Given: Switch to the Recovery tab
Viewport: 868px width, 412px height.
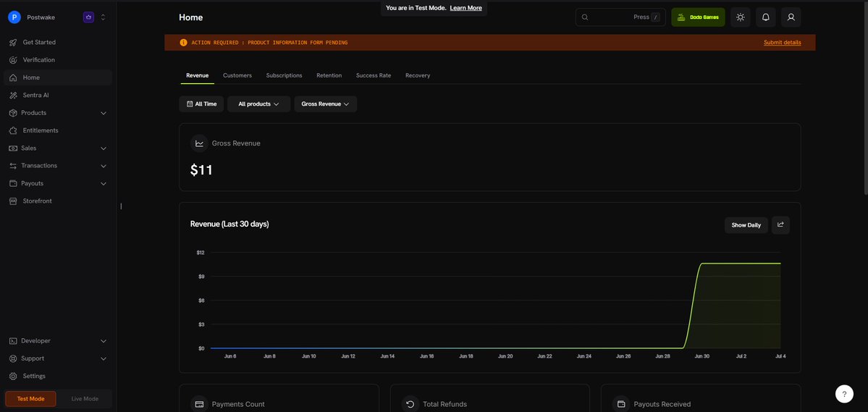Looking at the screenshot, I should click(x=418, y=75).
